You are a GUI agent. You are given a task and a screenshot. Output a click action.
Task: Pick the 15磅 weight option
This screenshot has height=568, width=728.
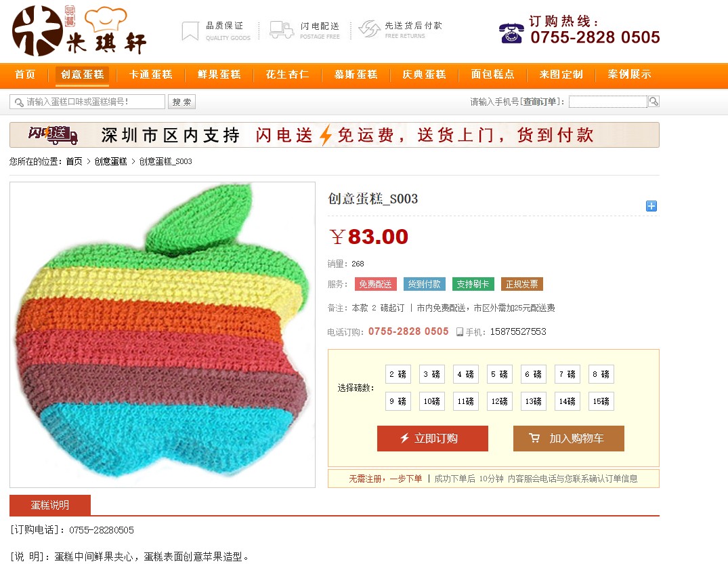(x=601, y=401)
